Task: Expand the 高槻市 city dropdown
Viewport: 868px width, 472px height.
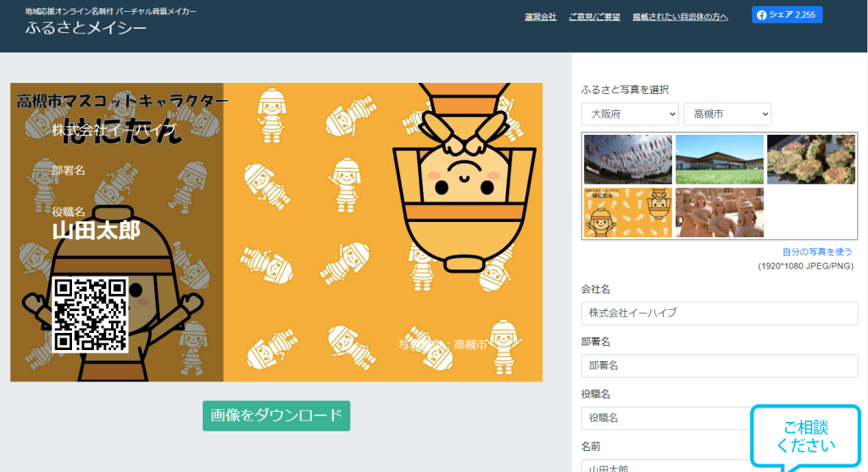Action: point(727,114)
